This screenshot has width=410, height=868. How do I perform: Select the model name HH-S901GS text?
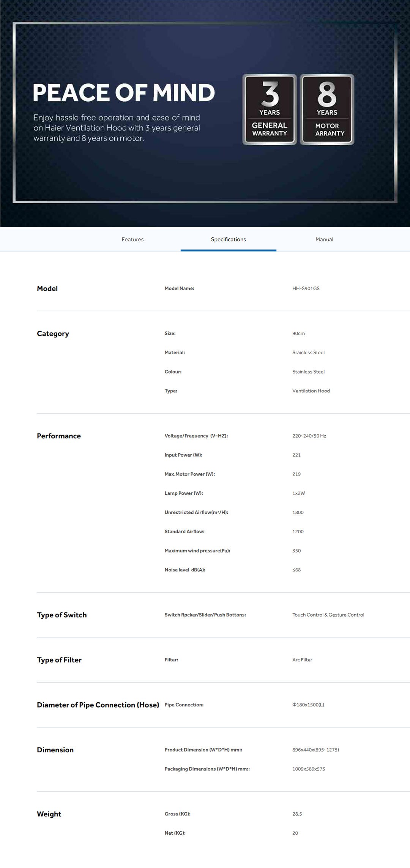pyautogui.click(x=306, y=289)
